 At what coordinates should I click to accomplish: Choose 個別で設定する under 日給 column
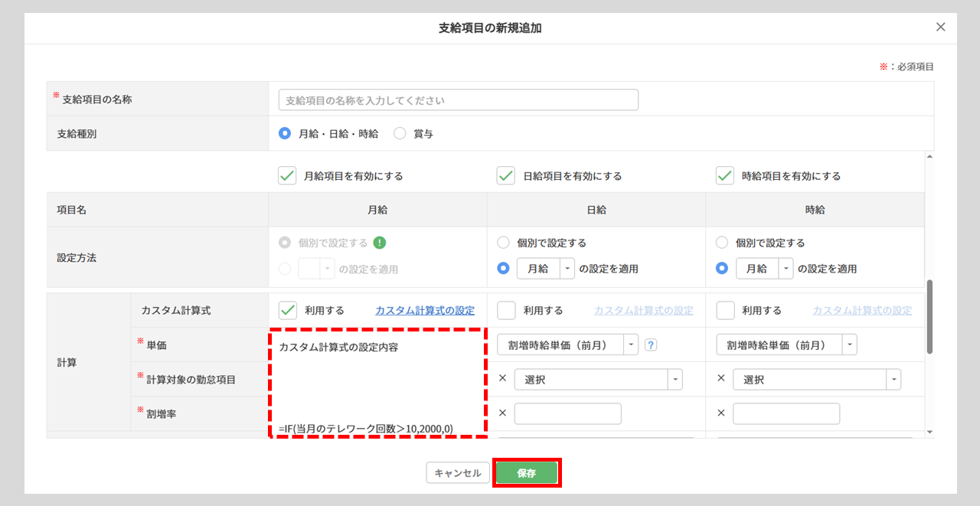[x=503, y=243]
